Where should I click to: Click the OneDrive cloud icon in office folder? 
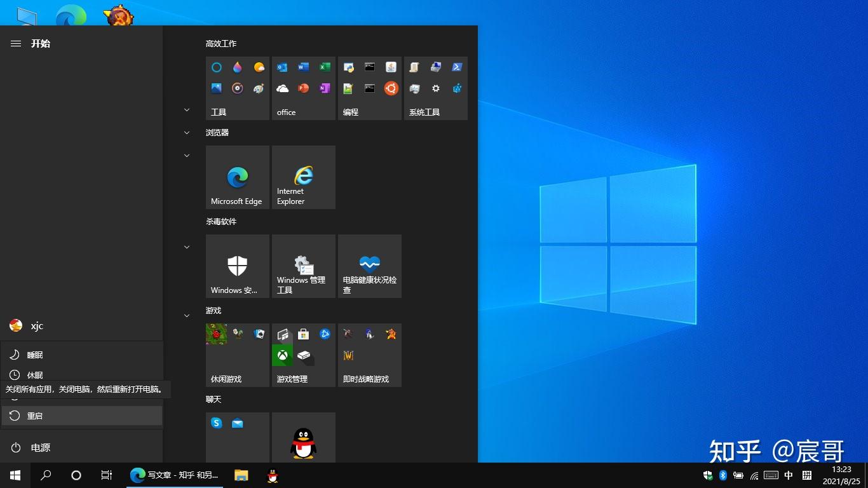click(283, 88)
